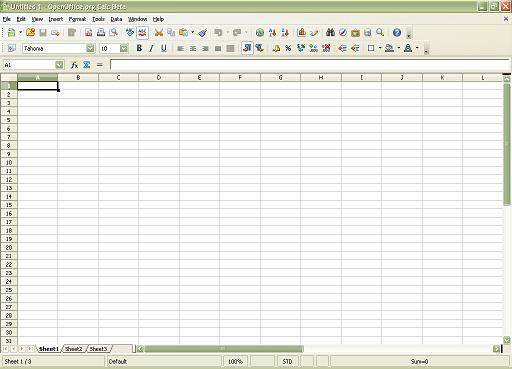Click the Help question mark icon
The height and width of the screenshot is (369, 512).
click(397, 32)
